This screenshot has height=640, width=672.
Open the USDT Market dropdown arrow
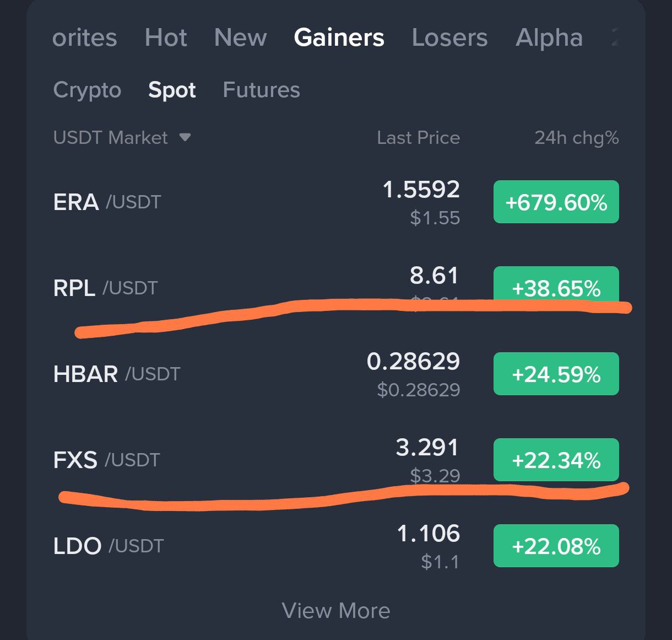pyautogui.click(x=185, y=137)
